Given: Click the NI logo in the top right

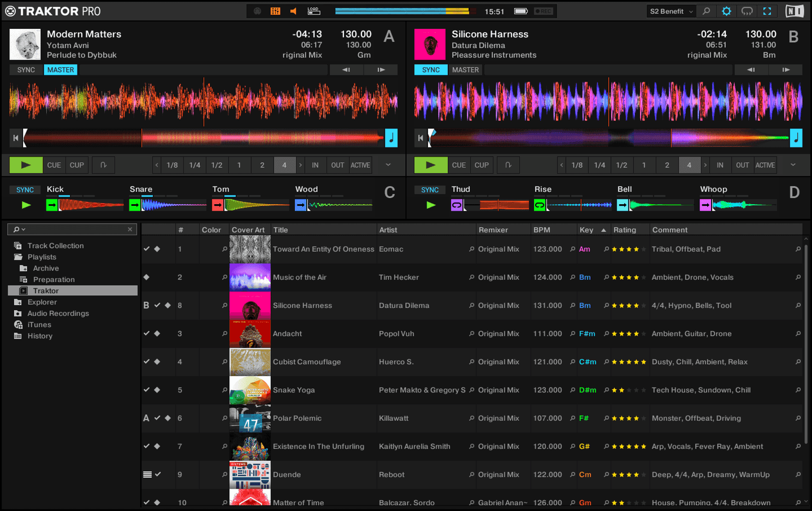Looking at the screenshot, I should pos(795,10).
